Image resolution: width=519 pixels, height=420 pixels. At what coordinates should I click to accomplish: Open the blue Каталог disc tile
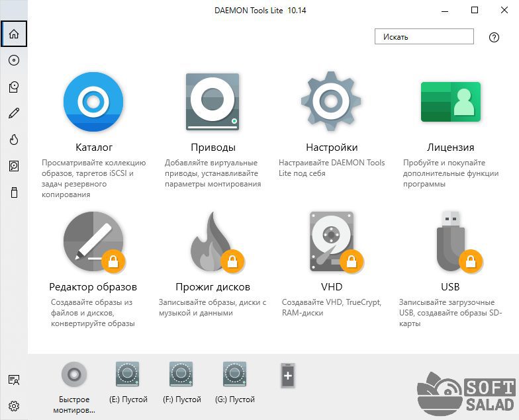pos(93,102)
